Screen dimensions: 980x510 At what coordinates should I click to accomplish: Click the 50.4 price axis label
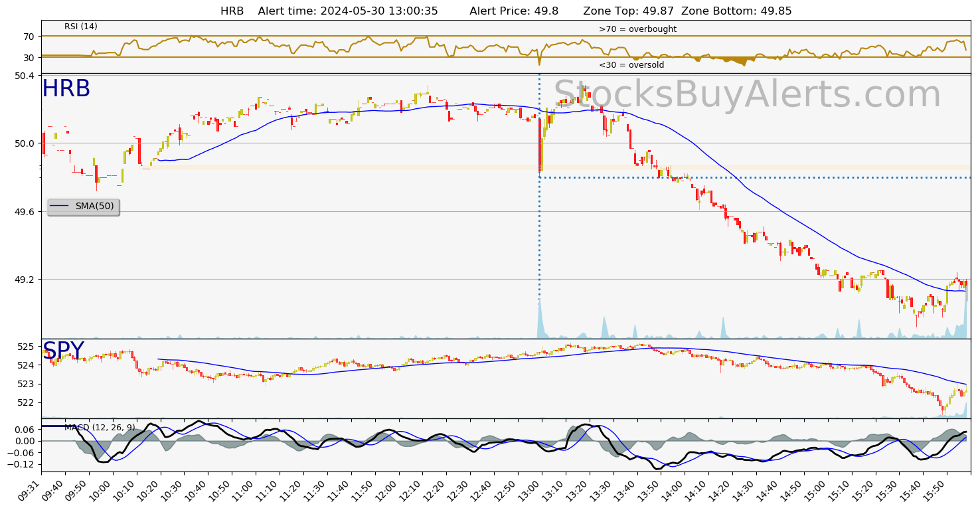[x=25, y=76]
